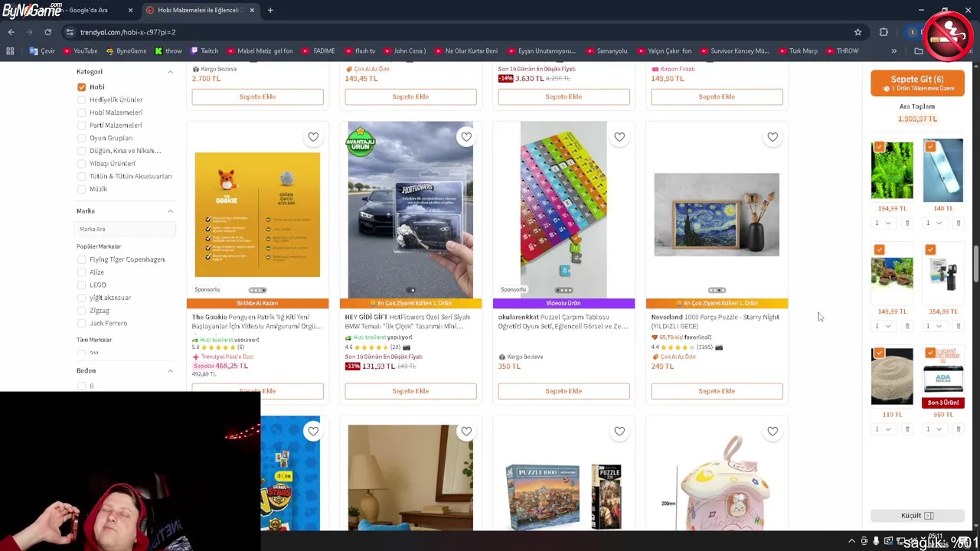
Task: Remove the 110 TL sand item
Action: point(907,429)
